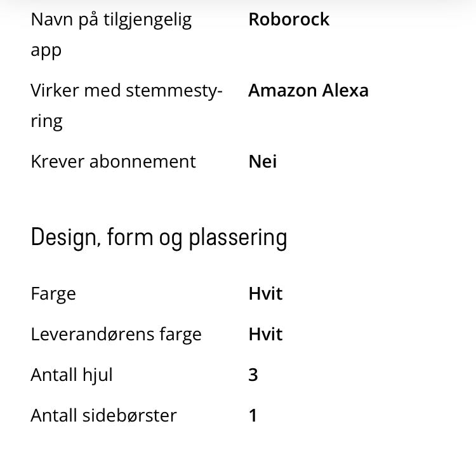Select the 'Roborock' app name value

tap(289, 20)
